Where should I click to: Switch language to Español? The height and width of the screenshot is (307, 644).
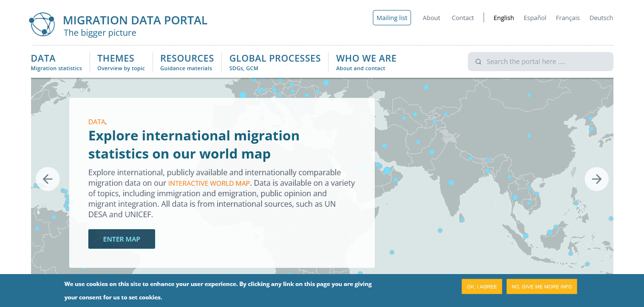(535, 18)
